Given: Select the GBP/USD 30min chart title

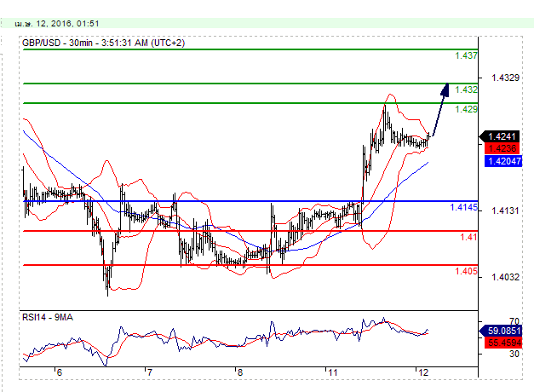Looking at the screenshot, I should point(104,43).
